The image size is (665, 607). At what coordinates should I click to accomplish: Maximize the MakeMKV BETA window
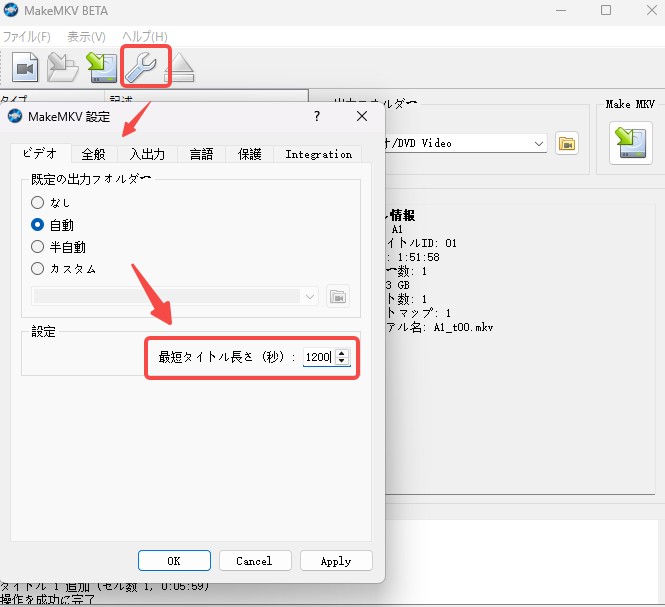coord(606,10)
